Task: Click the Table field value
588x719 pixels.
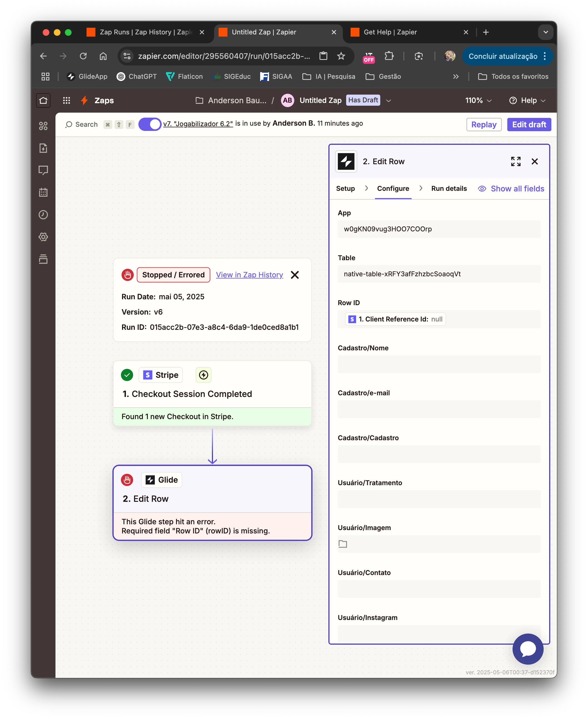Action: point(439,274)
